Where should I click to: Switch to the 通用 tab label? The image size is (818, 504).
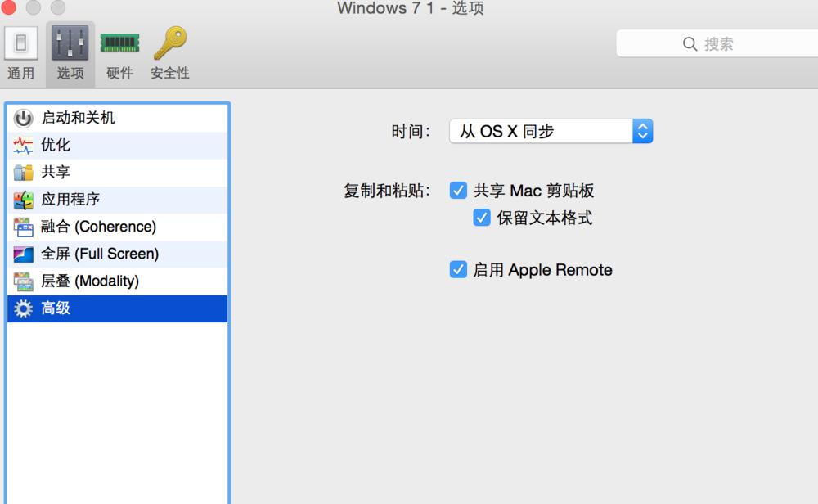click(x=21, y=73)
